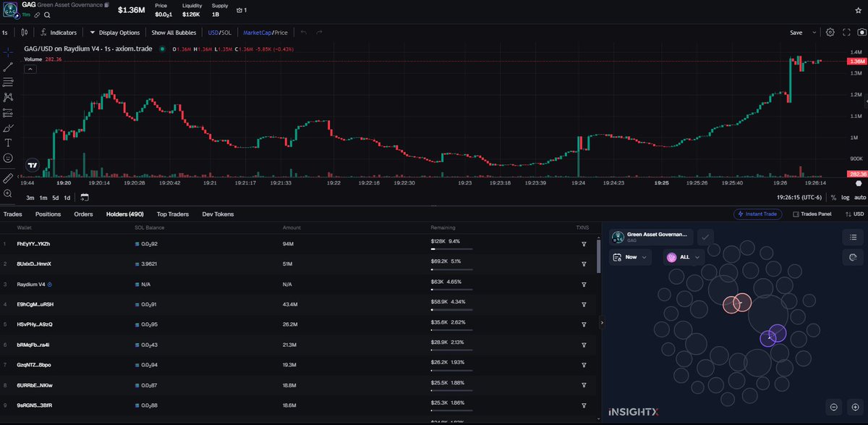The height and width of the screenshot is (425, 868).
Task: Open the forecasting and measurement tools
Action: click(x=8, y=112)
